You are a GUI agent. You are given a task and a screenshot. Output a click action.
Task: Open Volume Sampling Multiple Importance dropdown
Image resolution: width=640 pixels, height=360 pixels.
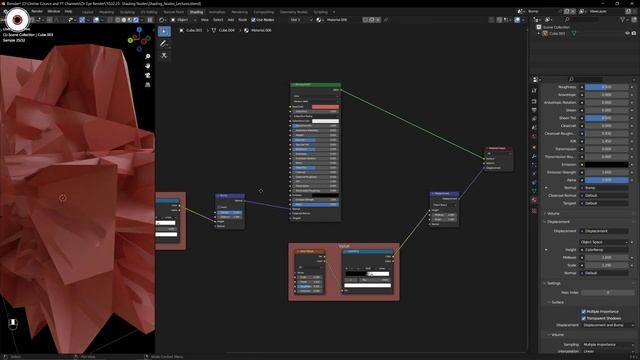pyautogui.click(x=608, y=344)
